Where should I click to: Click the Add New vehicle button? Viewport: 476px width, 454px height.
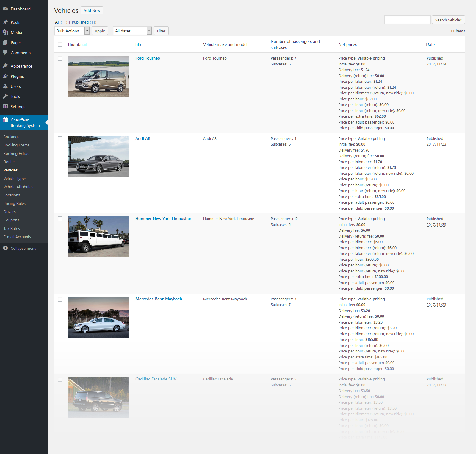(92, 10)
